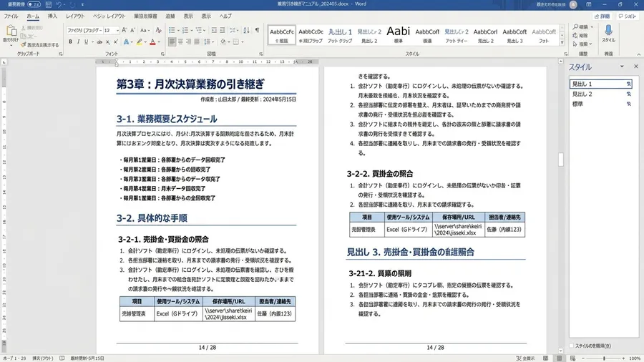Increase font size with grow font icon
This screenshot has height=362, width=644.
click(125, 30)
